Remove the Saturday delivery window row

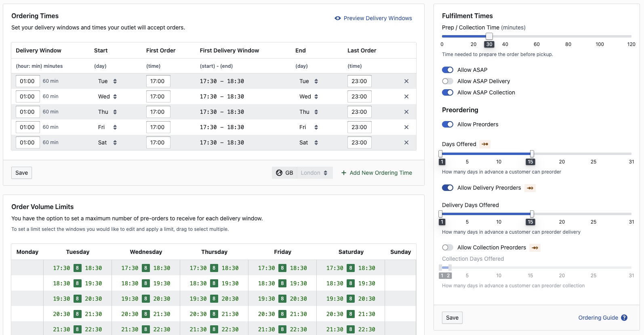coord(406,142)
